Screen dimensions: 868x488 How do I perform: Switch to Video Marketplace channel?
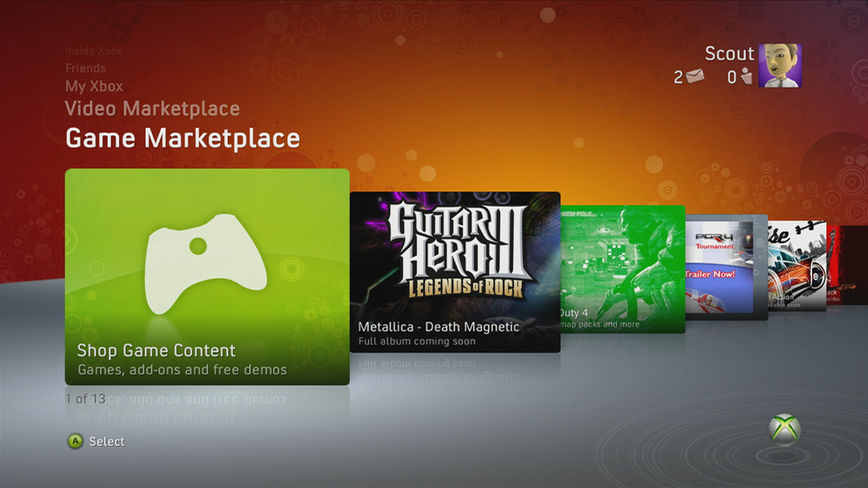click(153, 108)
